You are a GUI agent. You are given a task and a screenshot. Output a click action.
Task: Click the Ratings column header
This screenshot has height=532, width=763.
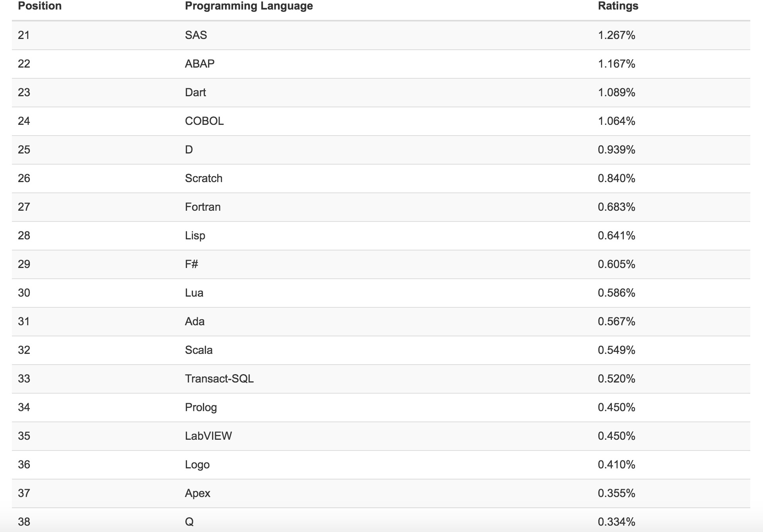[x=618, y=6]
